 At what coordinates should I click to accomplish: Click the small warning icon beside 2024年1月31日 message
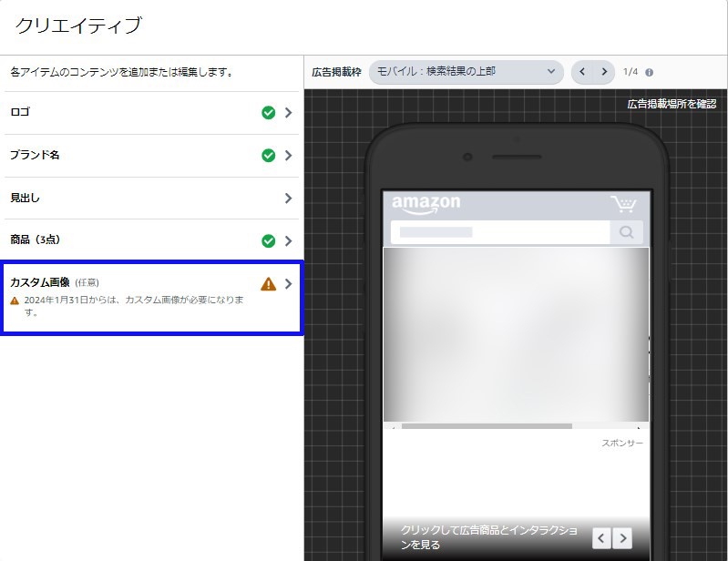click(x=15, y=301)
